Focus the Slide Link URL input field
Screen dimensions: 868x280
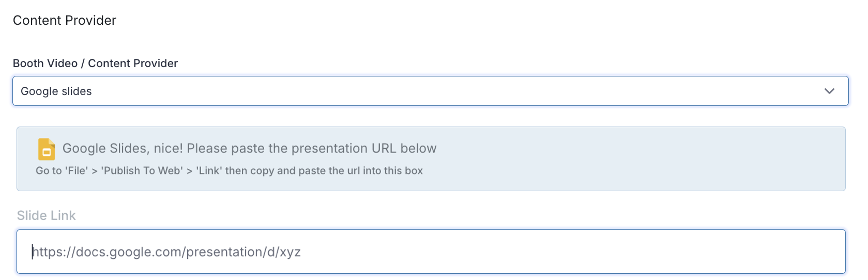pyautogui.click(x=431, y=252)
